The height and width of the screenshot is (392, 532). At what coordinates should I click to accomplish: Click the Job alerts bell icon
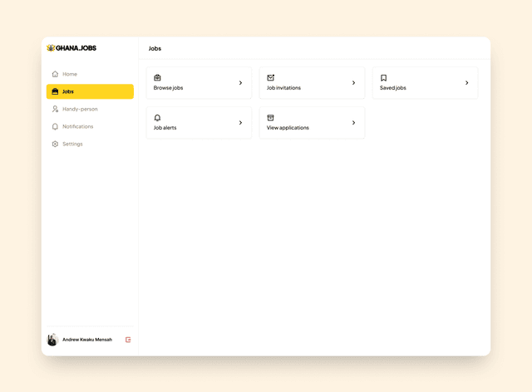(x=158, y=118)
